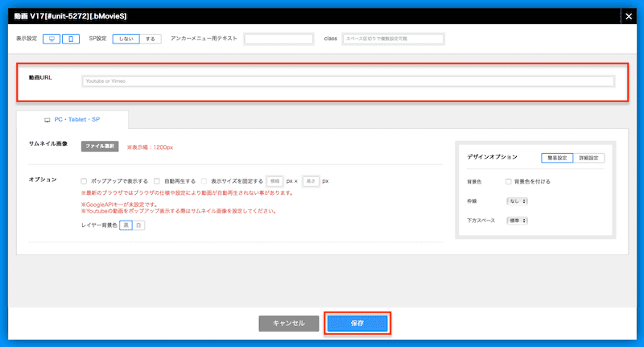This screenshot has width=644, height=347.
Task: Open the 下方スペース dropdown
Action: (x=515, y=220)
